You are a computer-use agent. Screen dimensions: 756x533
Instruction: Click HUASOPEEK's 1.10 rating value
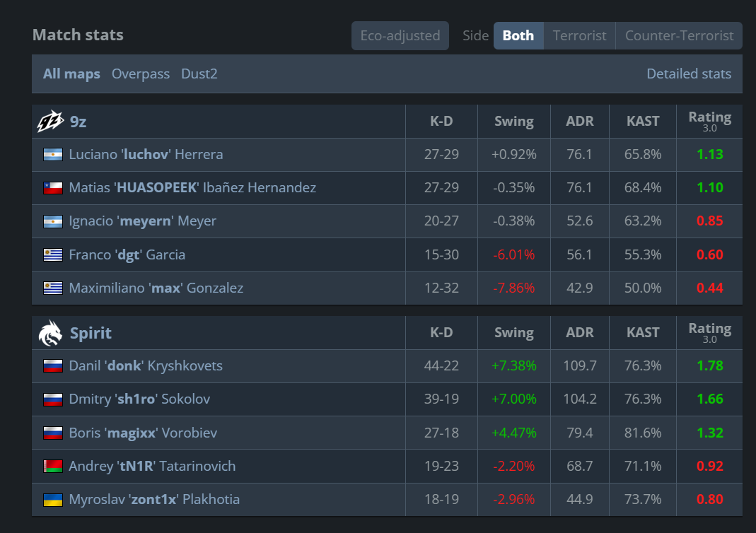point(710,187)
